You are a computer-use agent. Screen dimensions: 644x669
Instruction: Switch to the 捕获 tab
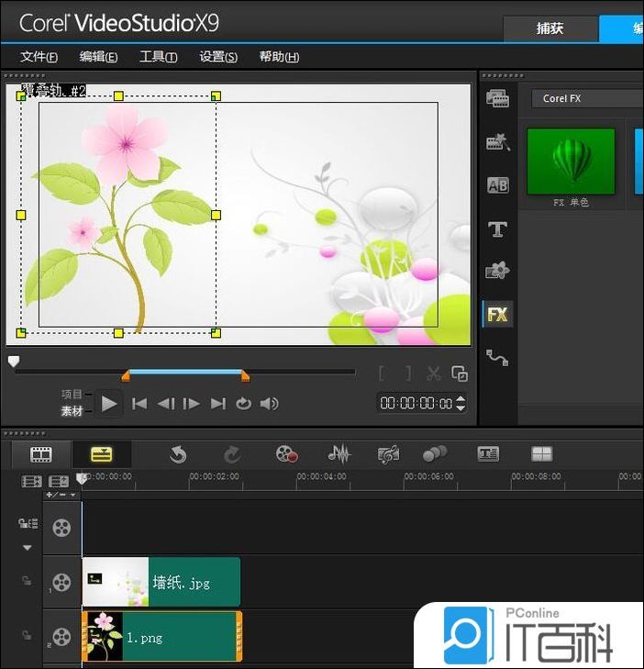coord(550,28)
